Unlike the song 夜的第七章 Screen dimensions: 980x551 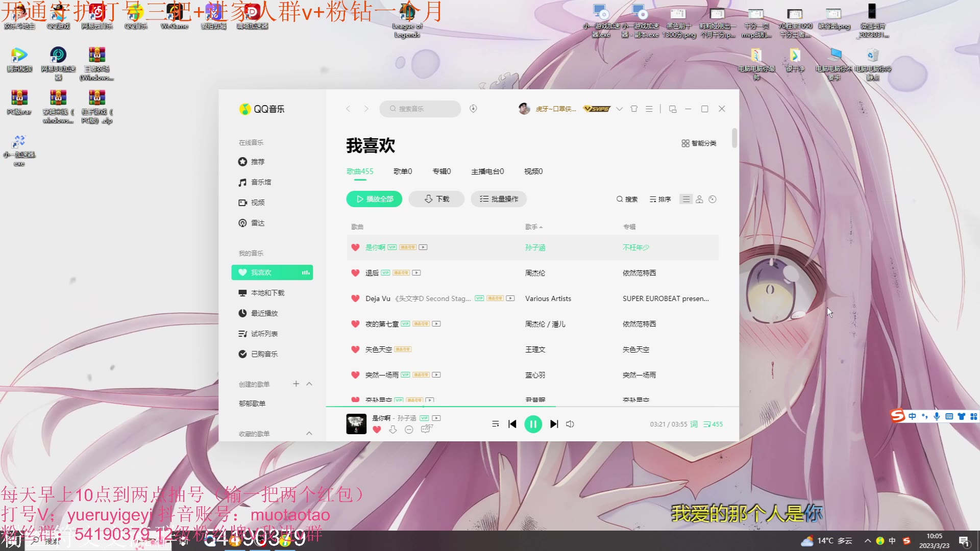355,324
